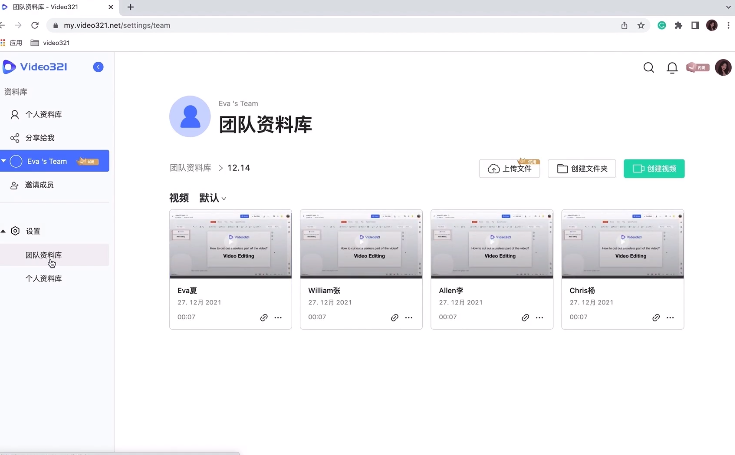Click the green 创建视频 button
This screenshot has width=735, height=455.
click(654, 169)
